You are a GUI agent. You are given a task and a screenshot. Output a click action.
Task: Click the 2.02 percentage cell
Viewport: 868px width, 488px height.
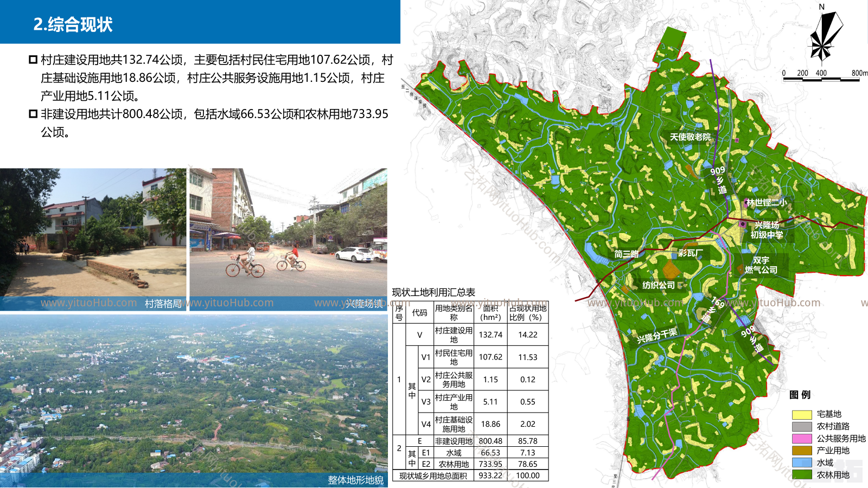click(528, 424)
